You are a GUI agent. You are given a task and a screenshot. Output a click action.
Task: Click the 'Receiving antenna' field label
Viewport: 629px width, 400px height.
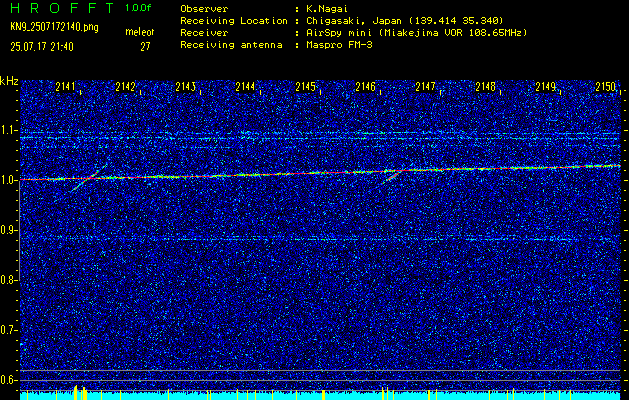(x=231, y=45)
